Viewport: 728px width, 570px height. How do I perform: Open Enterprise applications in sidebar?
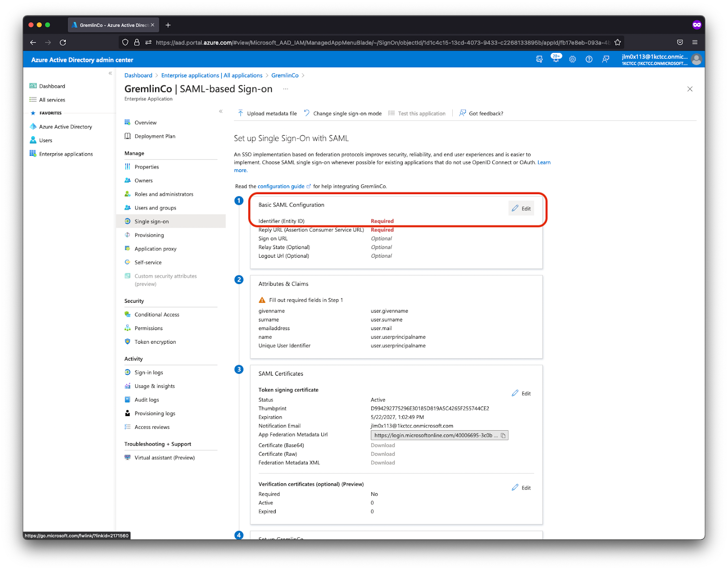[66, 154]
